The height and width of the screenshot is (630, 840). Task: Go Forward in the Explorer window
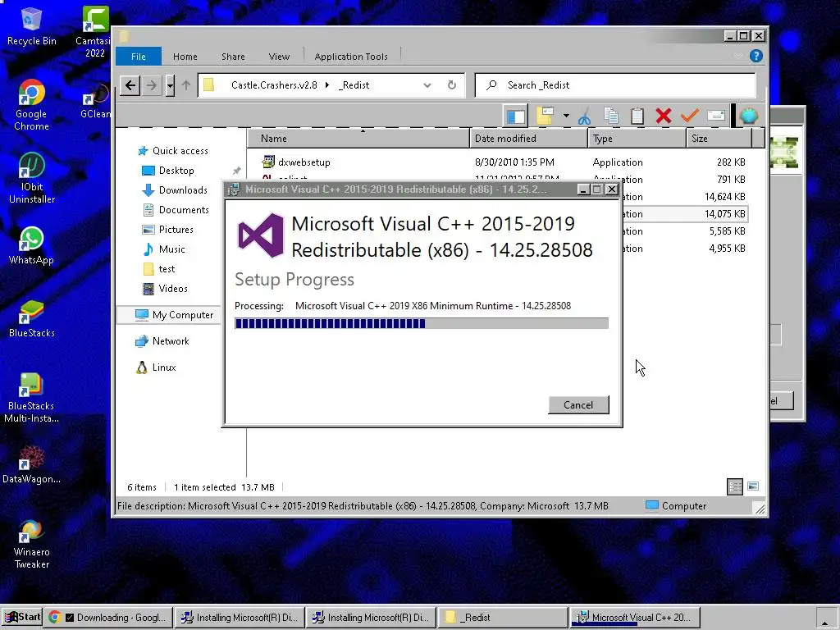coord(152,85)
